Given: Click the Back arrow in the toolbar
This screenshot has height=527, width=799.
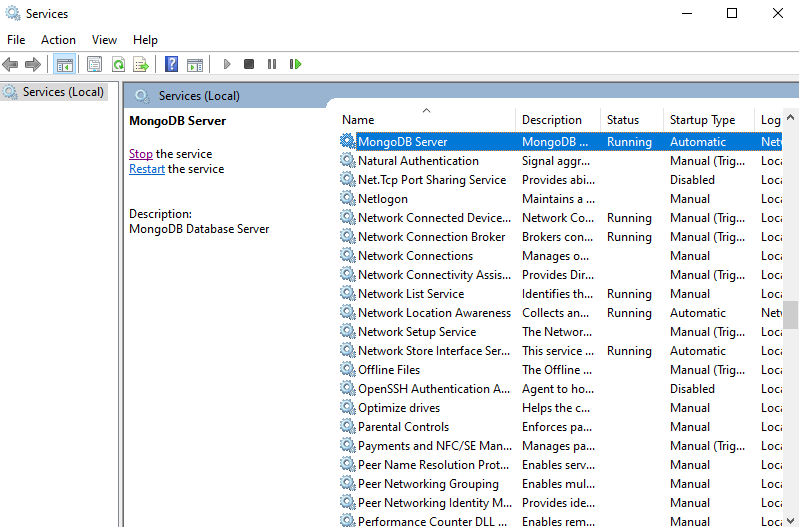Looking at the screenshot, I should point(11,64).
